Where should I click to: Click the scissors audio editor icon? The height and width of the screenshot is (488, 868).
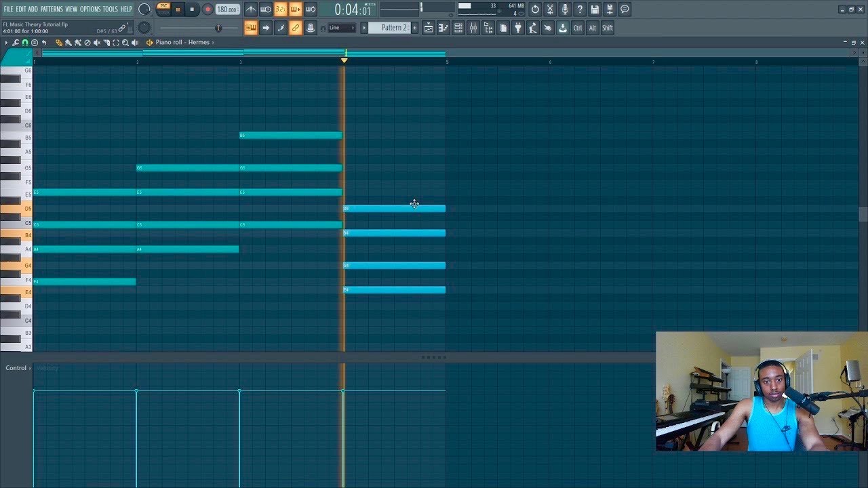[x=550, y=9]
